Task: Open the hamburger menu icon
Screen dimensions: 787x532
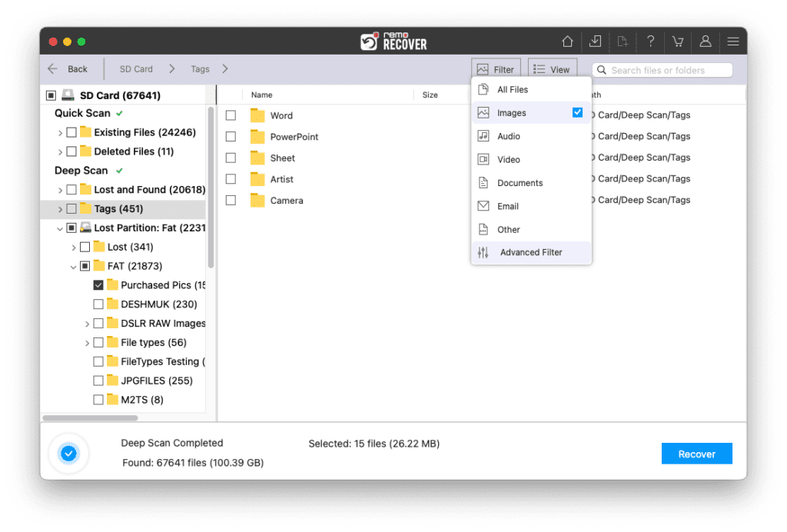Action: [x=733, y=42]
